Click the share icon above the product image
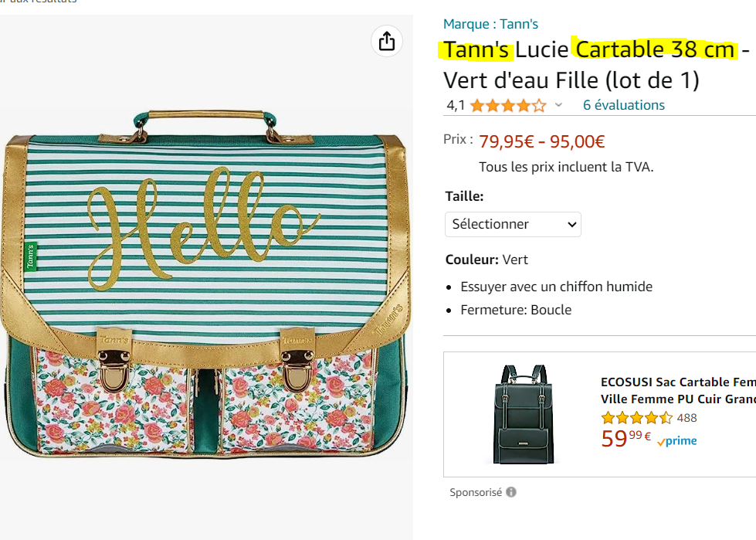Viewport: 756px width, 540px height. point(387,41)
